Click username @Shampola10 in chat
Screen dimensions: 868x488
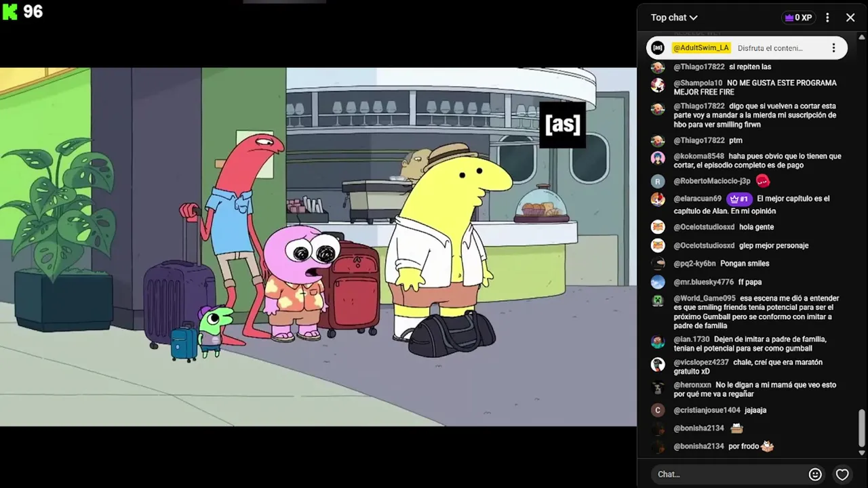698,83
